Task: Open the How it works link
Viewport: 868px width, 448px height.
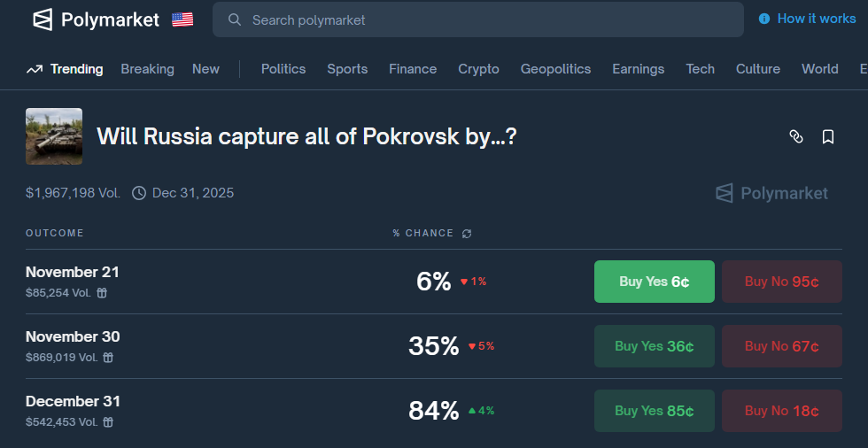Action: coord(817,19)
